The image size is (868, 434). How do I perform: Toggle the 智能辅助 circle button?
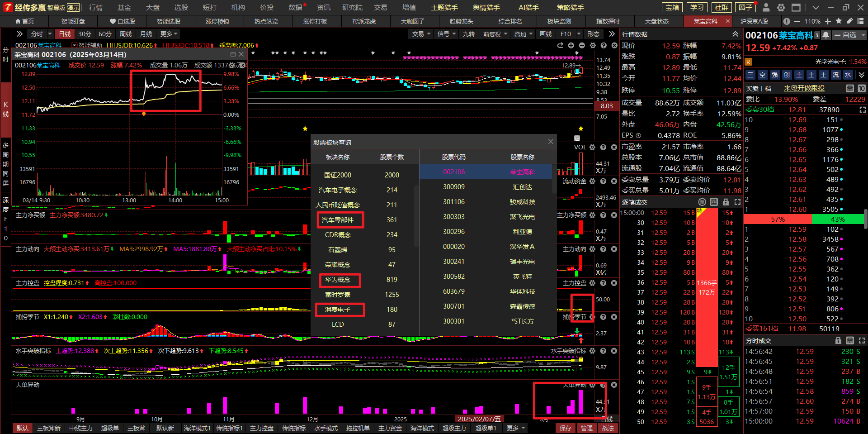pos(74,45)
